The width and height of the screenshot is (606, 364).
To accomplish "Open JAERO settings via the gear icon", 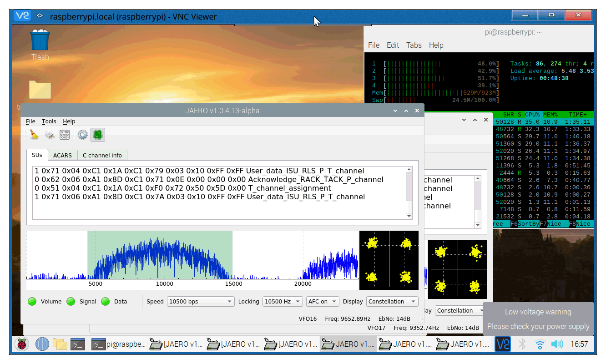I will [82, 134].
